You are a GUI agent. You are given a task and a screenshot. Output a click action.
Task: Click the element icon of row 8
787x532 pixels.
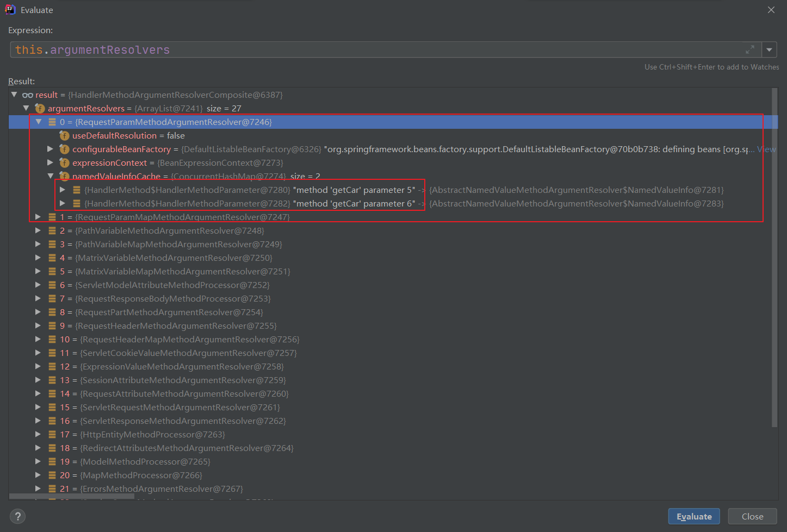pyautogui.click(x=52, y=312)
